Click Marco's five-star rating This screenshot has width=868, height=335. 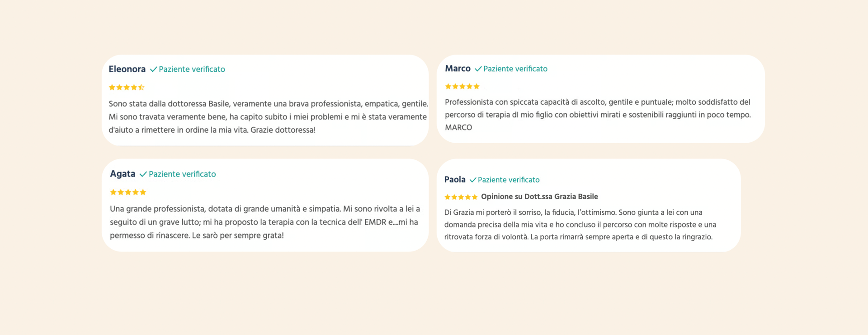[462, 86]
